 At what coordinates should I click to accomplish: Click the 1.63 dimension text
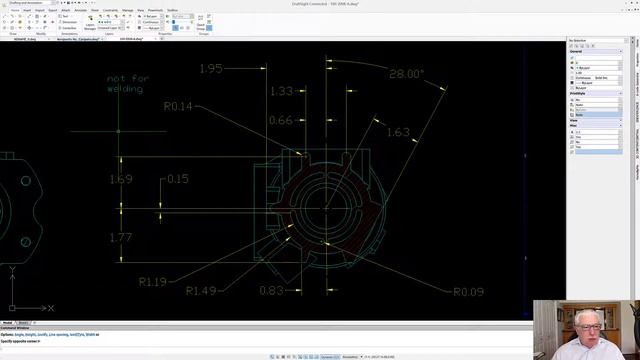[x=398, y=132]
